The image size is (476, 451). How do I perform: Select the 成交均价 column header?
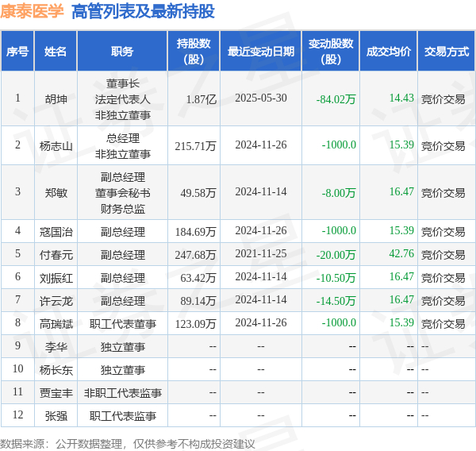point(388,51)
